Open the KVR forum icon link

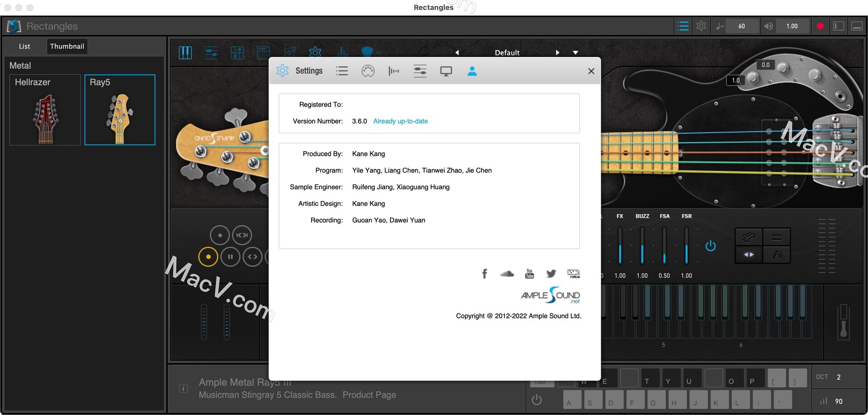pyautogui.click(x=573, y=274)
